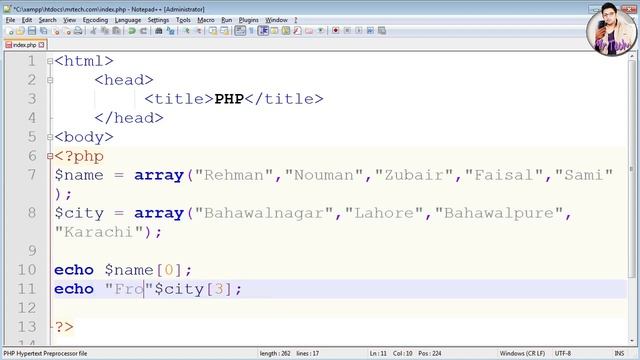Open the Run menu
The height and width of the screenshot is (360, 640).
tap(227, 20)
